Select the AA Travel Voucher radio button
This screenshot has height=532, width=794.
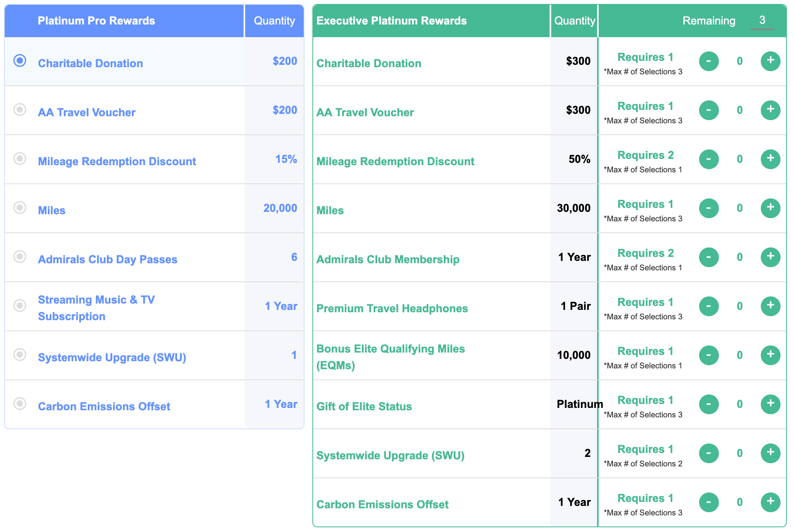coord(20,109)
